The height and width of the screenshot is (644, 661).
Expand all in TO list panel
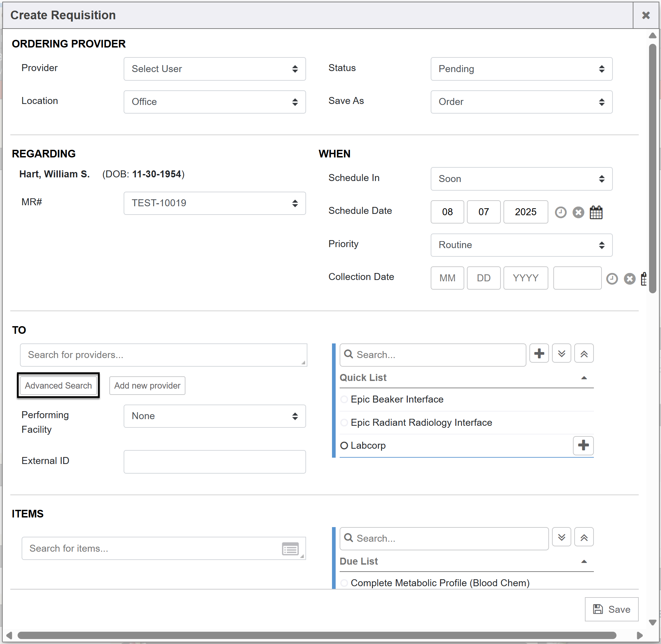561,353
